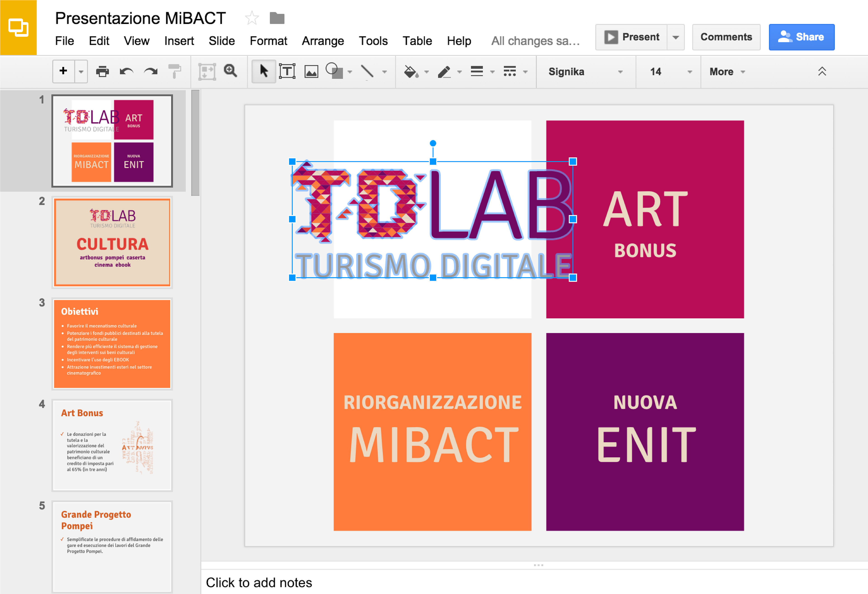868x594 pixels.
Task: Click the filmstrip vertical scrollbar
Action: point(195,143)
